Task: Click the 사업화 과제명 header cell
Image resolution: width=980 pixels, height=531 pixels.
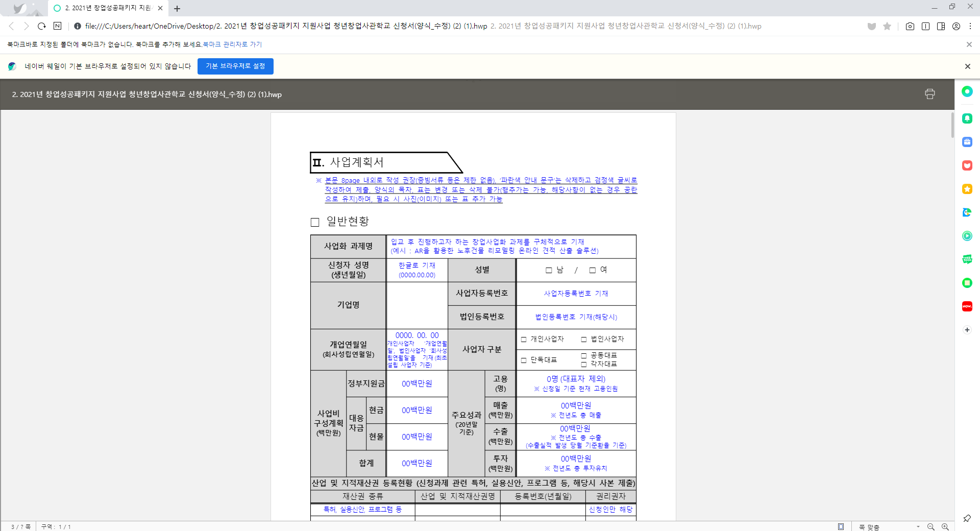Action: pos(349,246)
